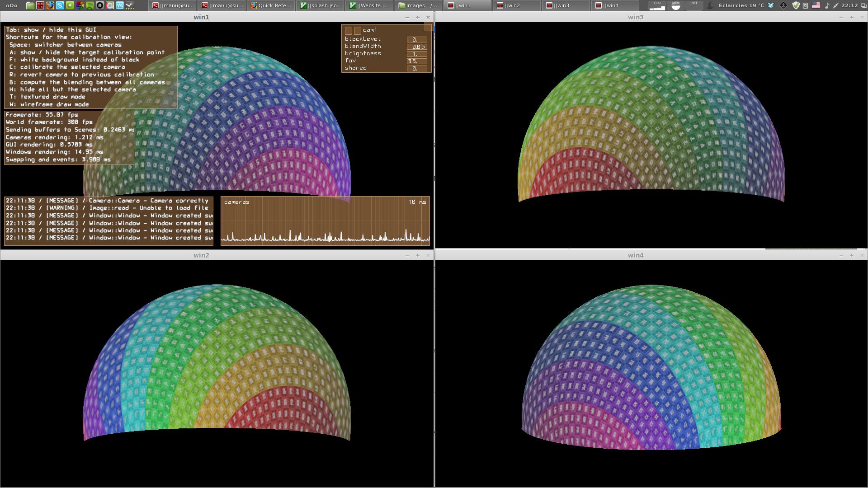The height and width of the screenshot is (488, 868).
Task: Click the blendWidth value field showing 0.05
Action: [x=417, y=47]
